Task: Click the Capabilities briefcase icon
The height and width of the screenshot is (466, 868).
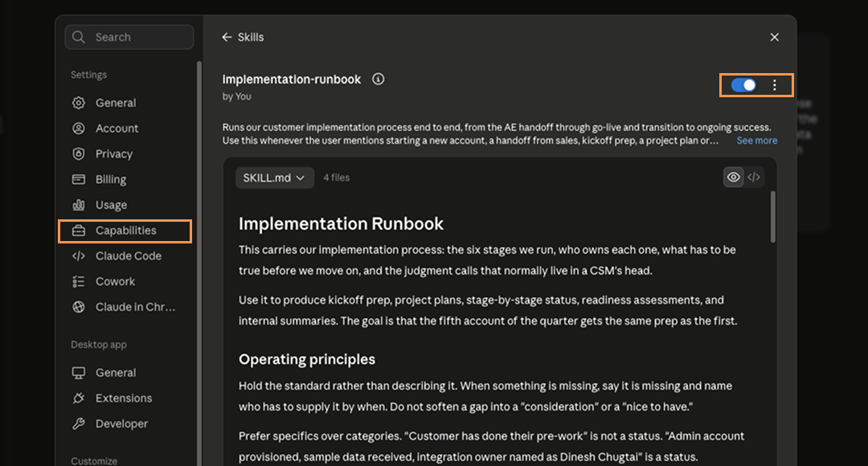Action: click(79, 231)
